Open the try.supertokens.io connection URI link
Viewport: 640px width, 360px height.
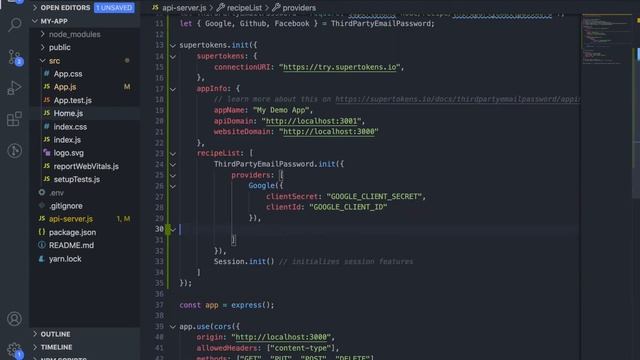[340, 67]
